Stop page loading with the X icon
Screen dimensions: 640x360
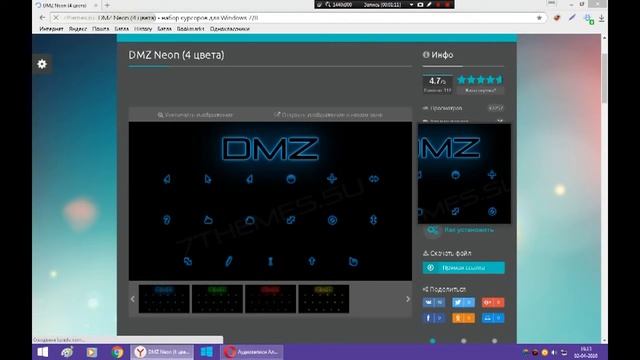pyautogui.click(x=56, y=18)
